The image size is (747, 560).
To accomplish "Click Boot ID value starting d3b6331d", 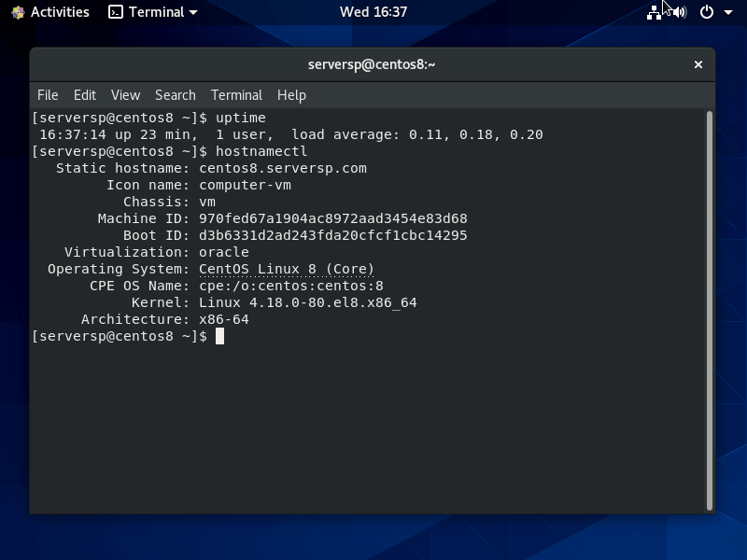I will click(333, 235).
